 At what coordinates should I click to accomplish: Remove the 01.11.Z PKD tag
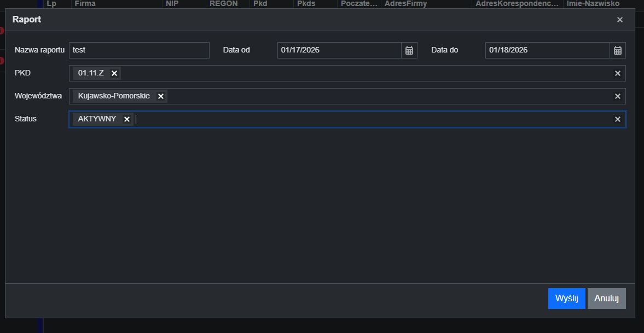(x=114, y=73)
